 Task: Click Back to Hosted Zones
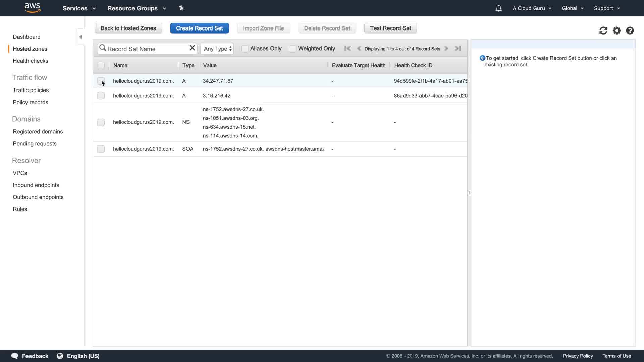tap(128, 28)
